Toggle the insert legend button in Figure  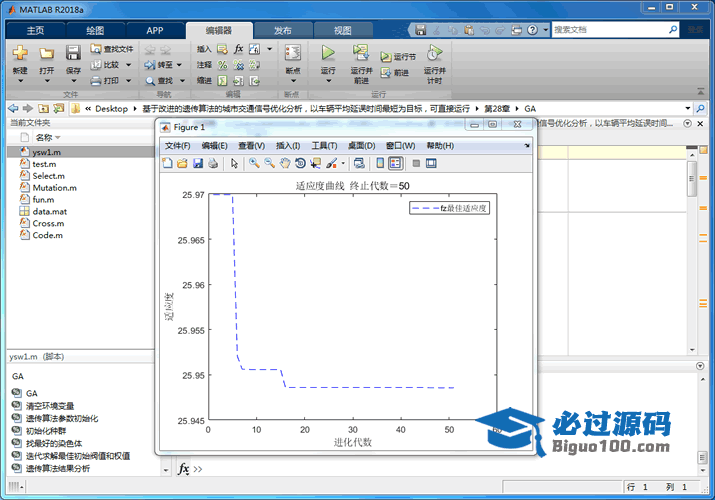pyautogui.click(x=395, y=163)
